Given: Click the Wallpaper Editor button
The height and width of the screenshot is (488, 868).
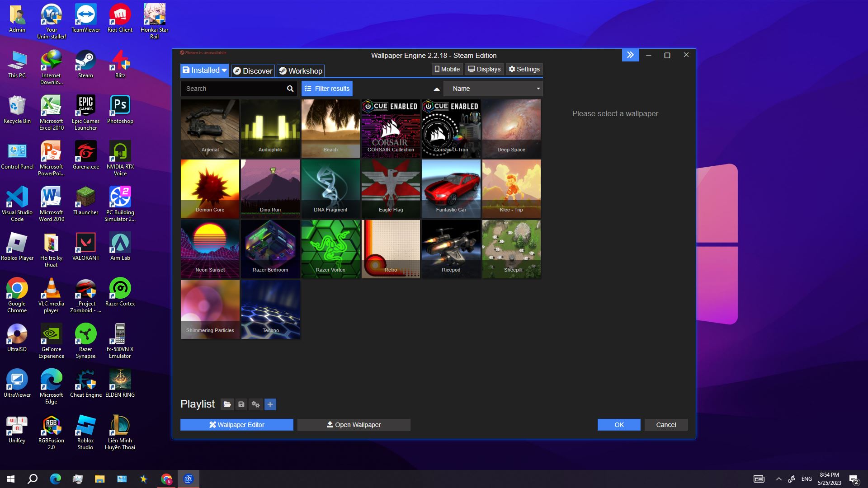Looking at the screenshot, I should coord(236,425).
